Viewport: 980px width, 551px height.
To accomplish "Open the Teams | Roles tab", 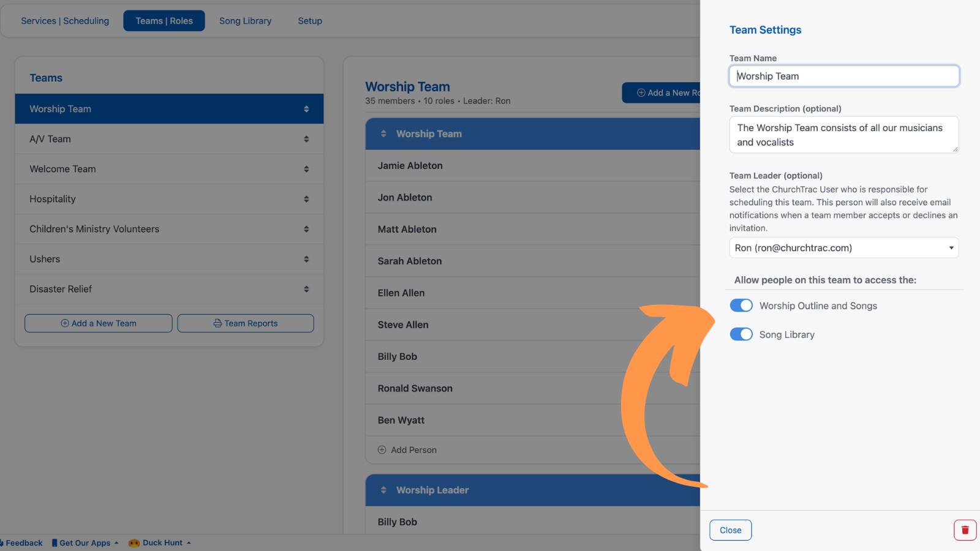I will pyautogui.click(x=164, y=21).
